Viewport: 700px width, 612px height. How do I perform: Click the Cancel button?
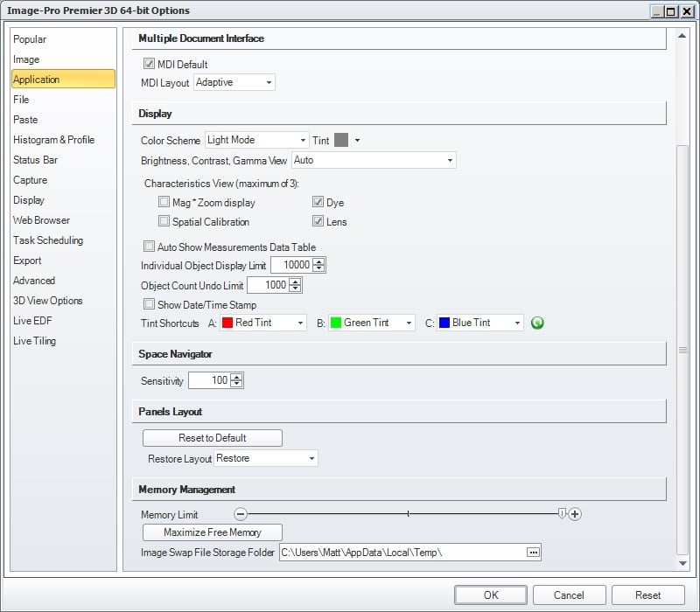click(x=569, y=595)
